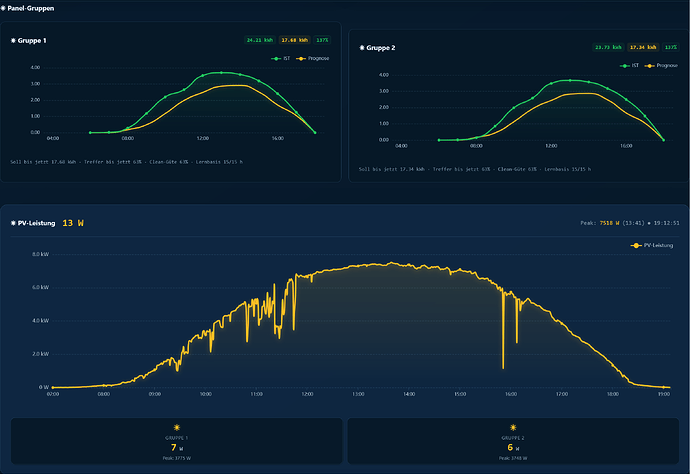Click the 7 W value in GRUPPE 1 card
This screenshot has height=474, width=690.
point(177,448)
